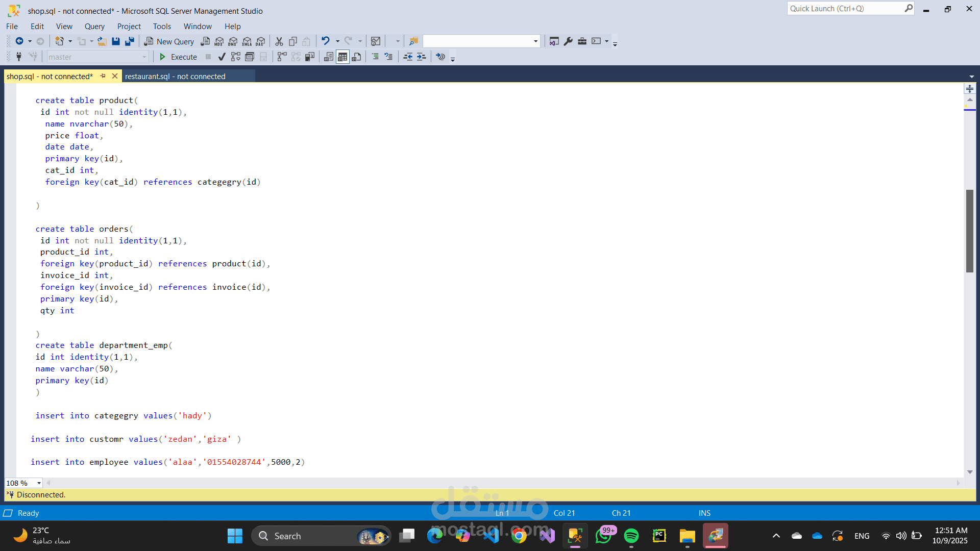Image resolution: width=980 pixels, height=551 pixels.
Task: Open the Undo history dropdown arrow
Action: 337,41
